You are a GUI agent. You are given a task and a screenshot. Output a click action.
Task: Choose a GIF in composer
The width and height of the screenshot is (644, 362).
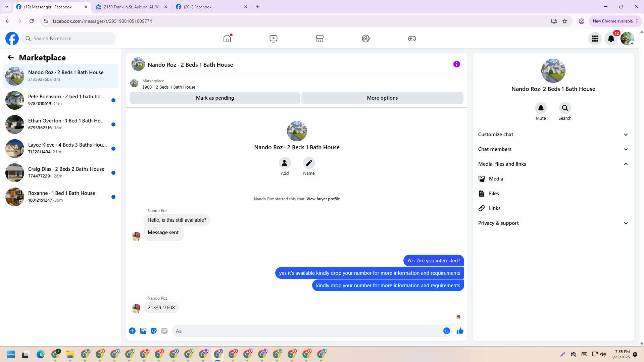point(164,331)
